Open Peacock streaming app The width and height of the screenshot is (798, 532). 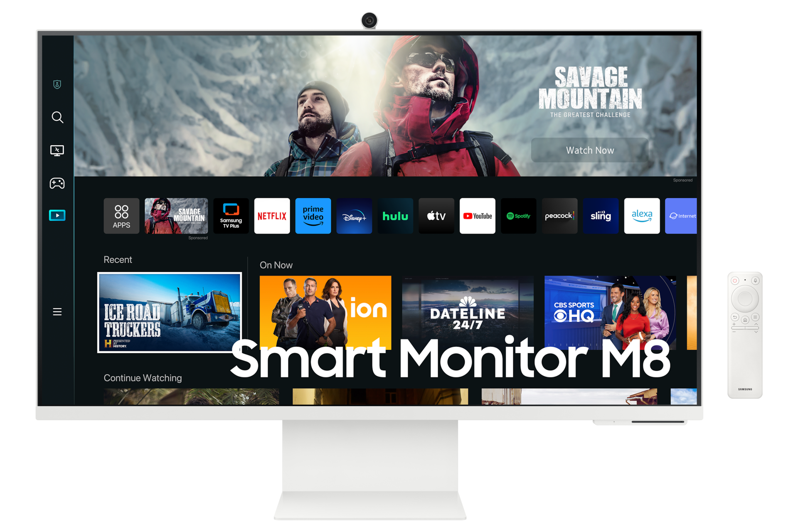pyautogui.click(x=559, y=220)
